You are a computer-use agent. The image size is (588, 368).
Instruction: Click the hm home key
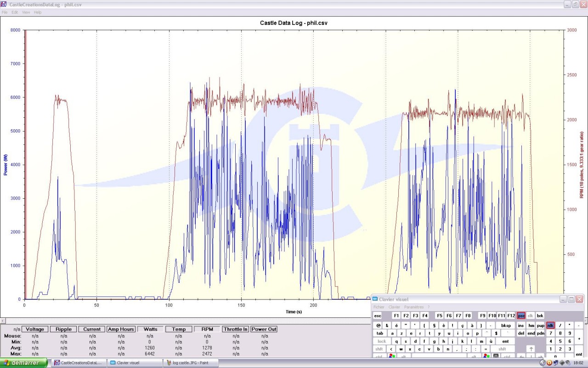(531, 326)
